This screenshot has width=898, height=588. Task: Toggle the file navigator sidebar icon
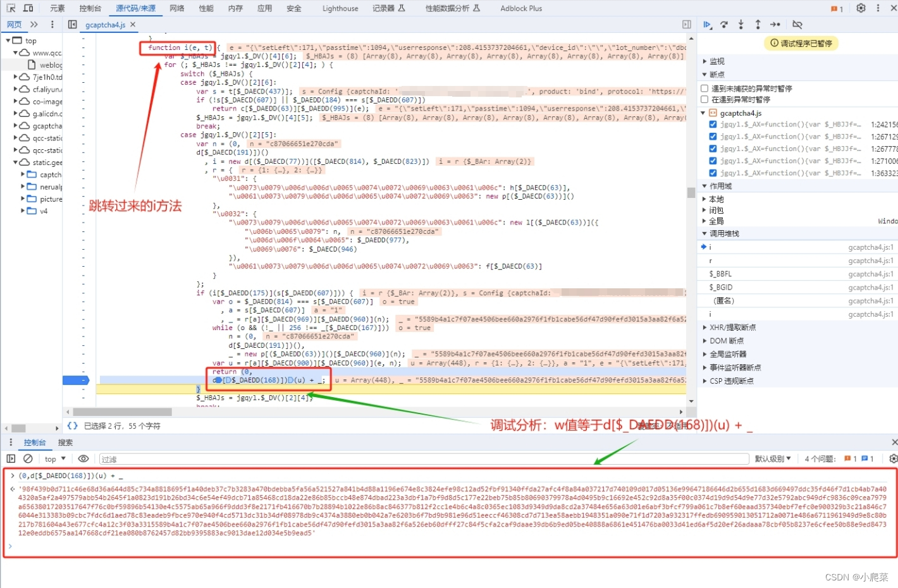(x=72, y=25)
